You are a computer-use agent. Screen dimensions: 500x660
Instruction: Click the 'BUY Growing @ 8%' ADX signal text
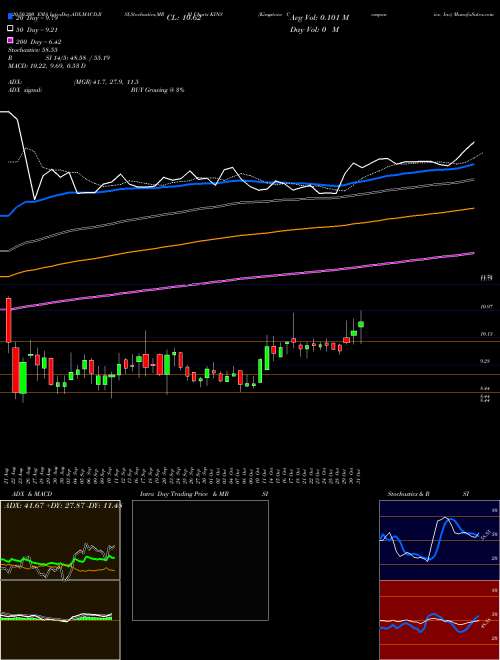coord(157,90)
